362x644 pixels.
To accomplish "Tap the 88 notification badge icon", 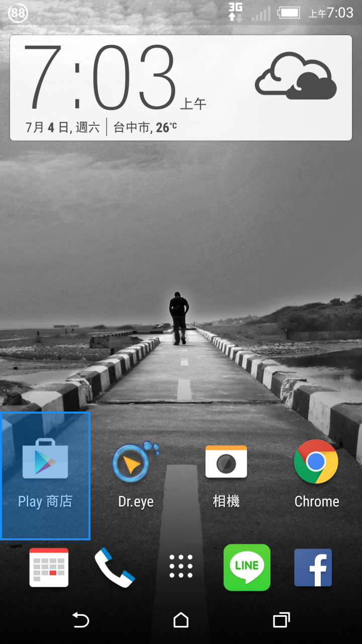I will (x=19, y=13).
